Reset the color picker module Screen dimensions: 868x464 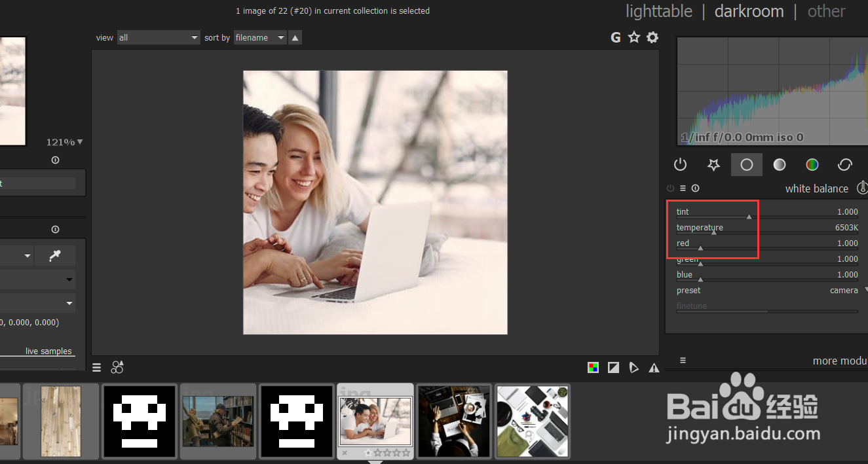(x=55, y=230)
